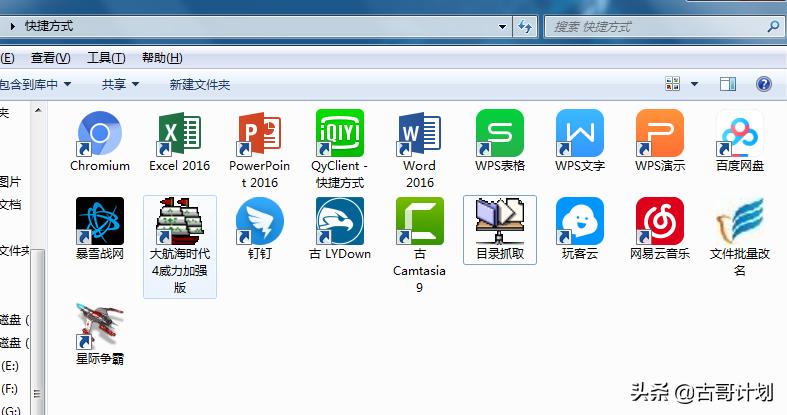Select the 目录抓取 program icon
The image size is (787, 415).
(x=500, y=221)
